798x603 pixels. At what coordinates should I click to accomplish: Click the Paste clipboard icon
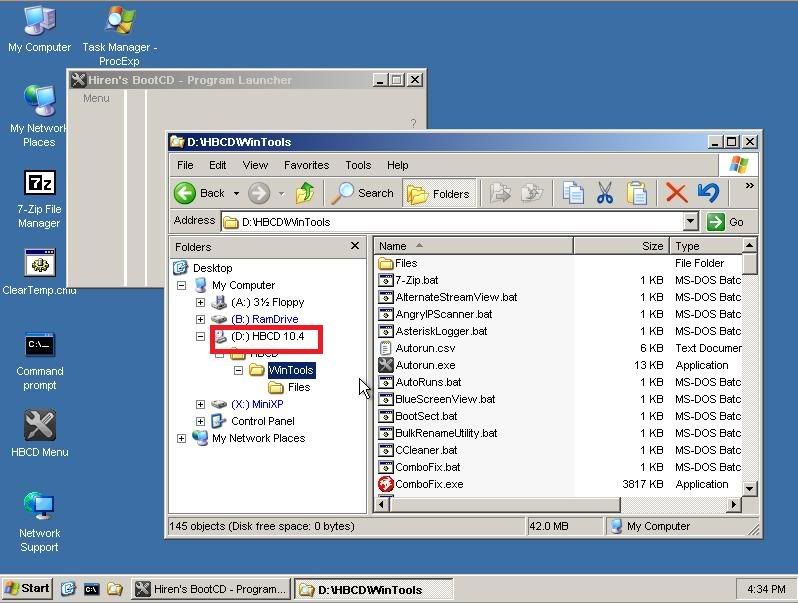coord(636,193)
